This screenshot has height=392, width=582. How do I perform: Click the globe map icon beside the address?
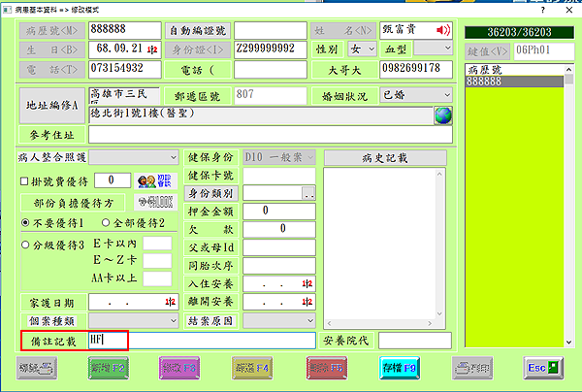443,115
